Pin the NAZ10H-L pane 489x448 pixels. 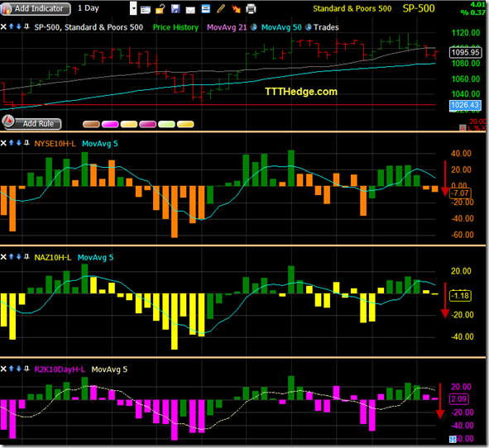point(26,256)
